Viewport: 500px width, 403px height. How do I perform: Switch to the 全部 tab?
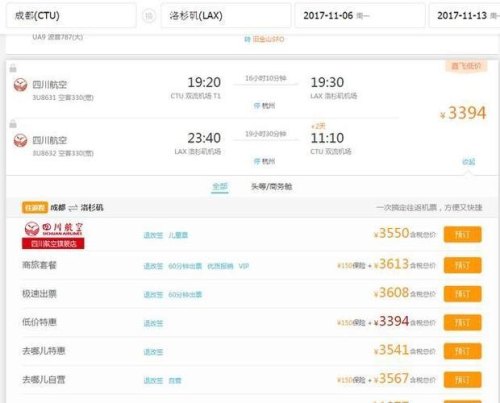(220, 186)
